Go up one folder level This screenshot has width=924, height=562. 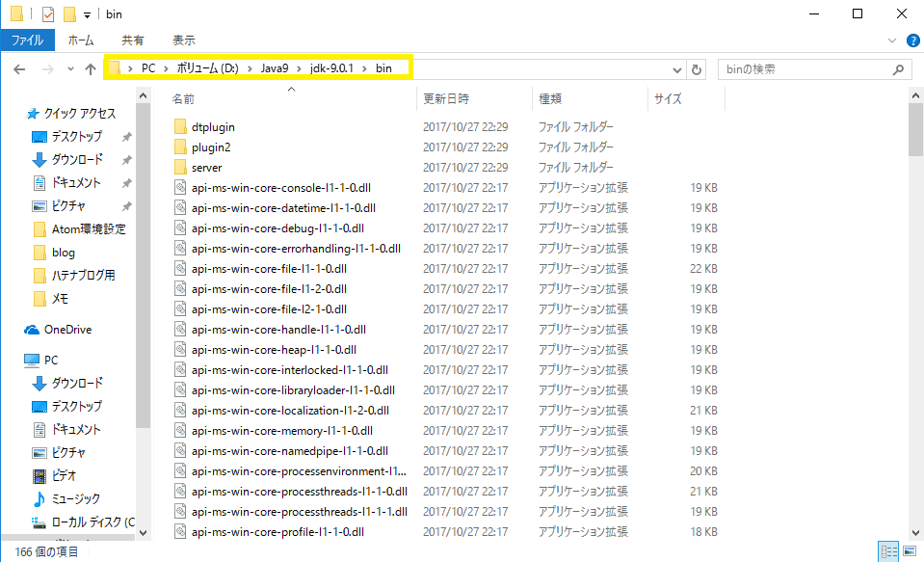(91, 69)
